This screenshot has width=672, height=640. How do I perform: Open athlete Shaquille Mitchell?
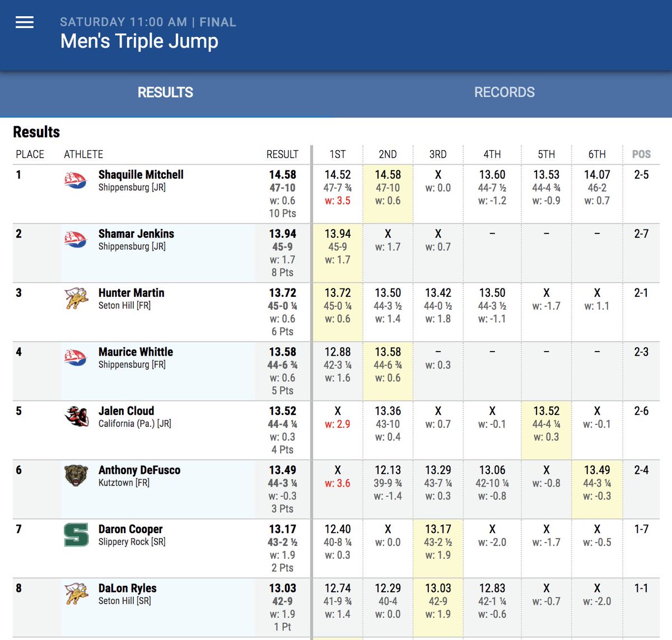point(141,175)
